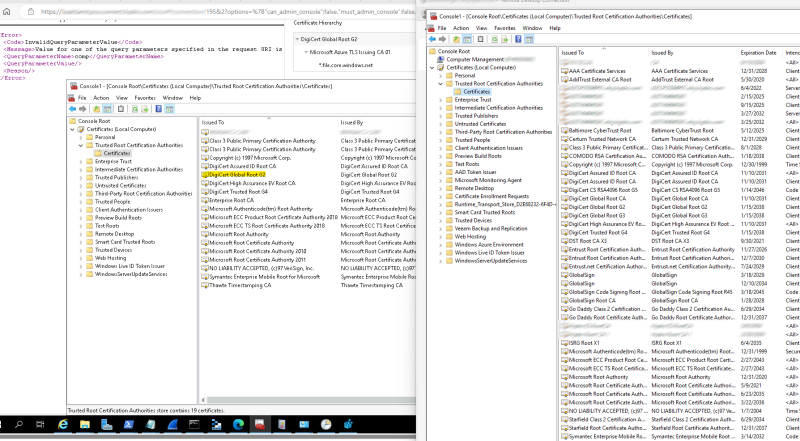
Task: Open Command Prompt from taskbar
Action: (x=194, y=425)
